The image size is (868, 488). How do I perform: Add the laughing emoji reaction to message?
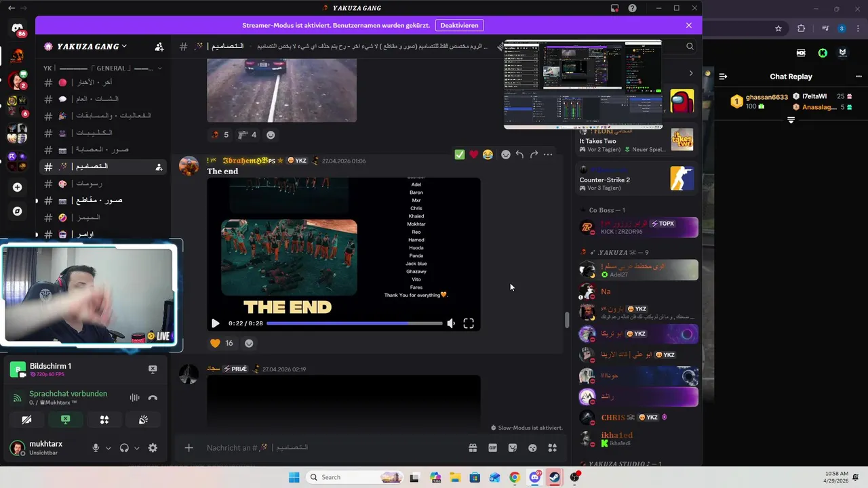pos(488,155)
